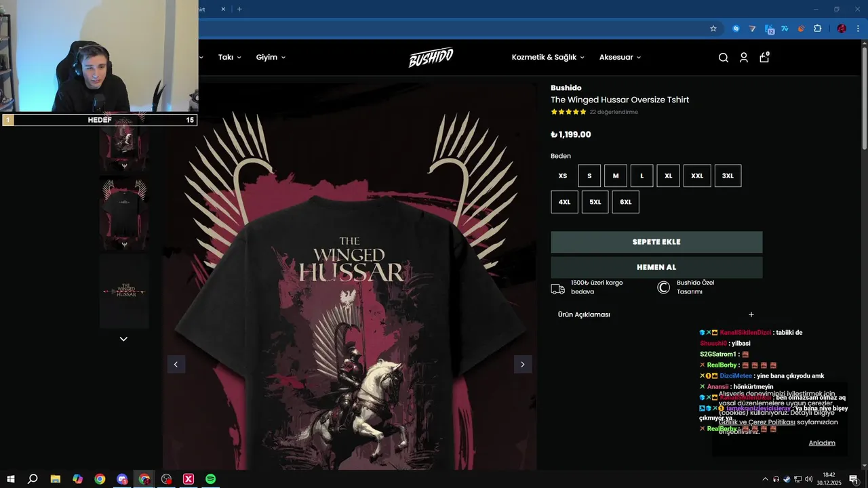The height and width of the screenshot is (488, 868).
Task: Buy now with HEMEN AL
Action: pos(656,267)
